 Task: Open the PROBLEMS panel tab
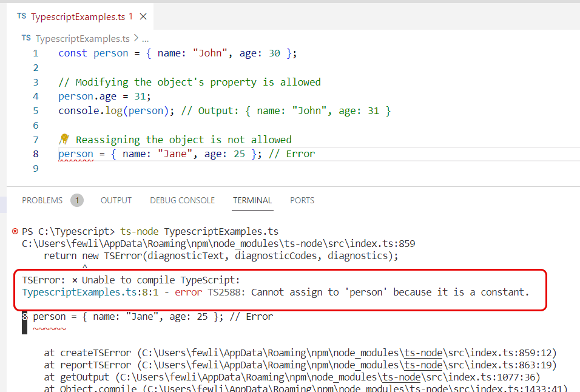coord(42,200)
